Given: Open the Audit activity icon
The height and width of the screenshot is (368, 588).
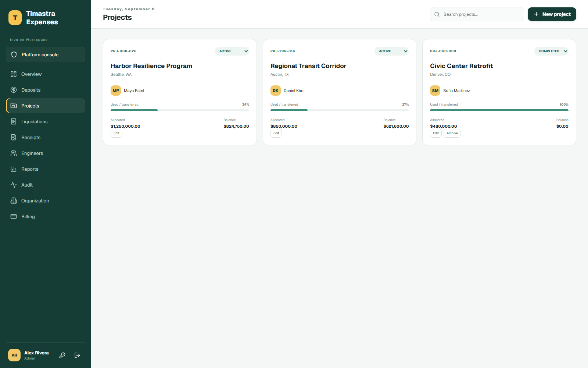Looking at the screenshot, I should pos(14,185).
